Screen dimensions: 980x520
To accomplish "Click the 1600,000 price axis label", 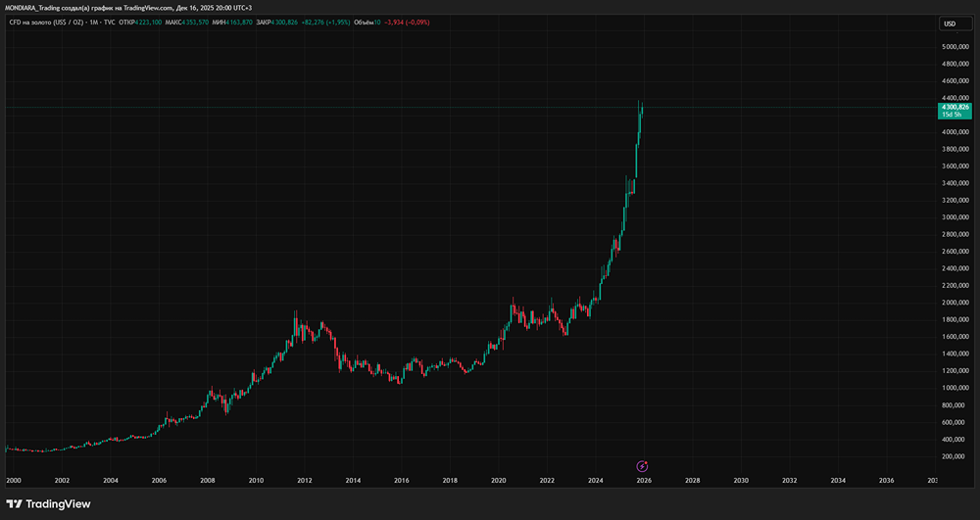I will (x=955, y=337).
